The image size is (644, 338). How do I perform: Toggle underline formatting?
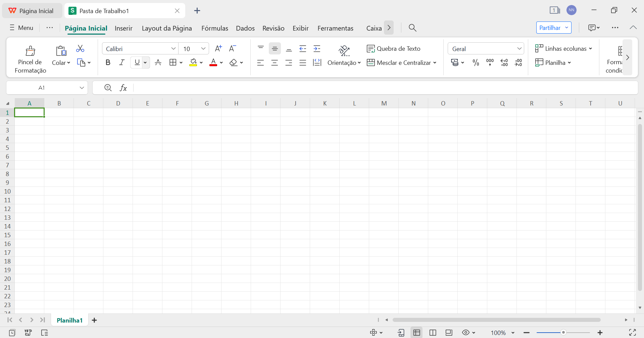click(x=137, y=62)
